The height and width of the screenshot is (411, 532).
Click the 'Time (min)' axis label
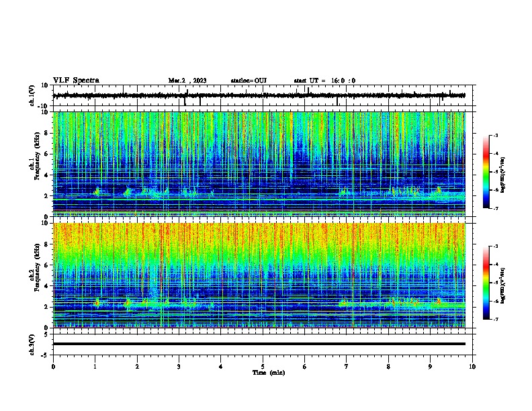[269, 373]
